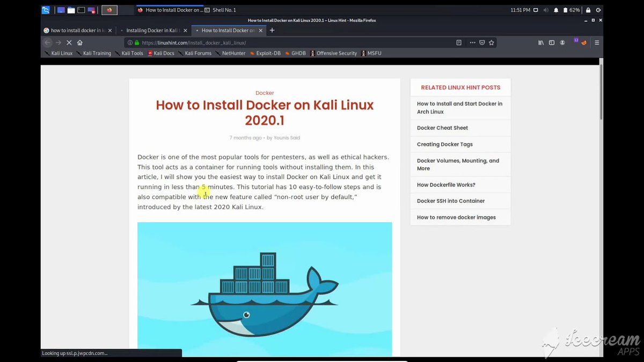Select Firefox window button in taskbar
Viewport: 644px width, 362px height.
click(170, 10)
